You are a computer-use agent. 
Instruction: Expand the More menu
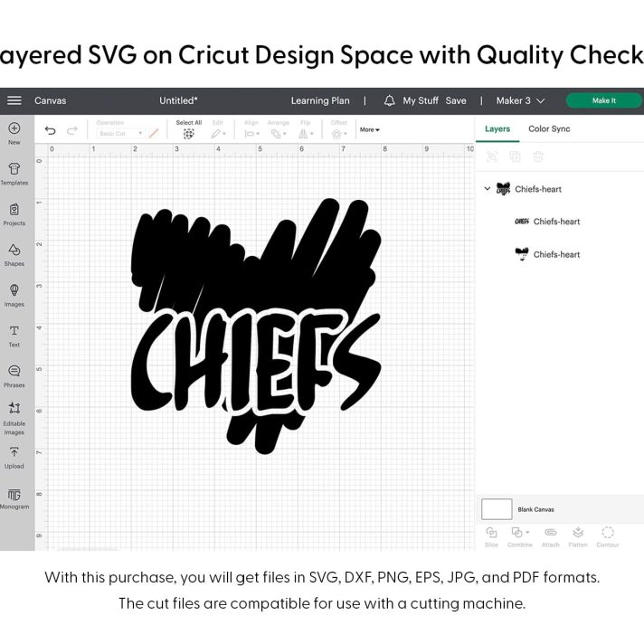point(370,129)
